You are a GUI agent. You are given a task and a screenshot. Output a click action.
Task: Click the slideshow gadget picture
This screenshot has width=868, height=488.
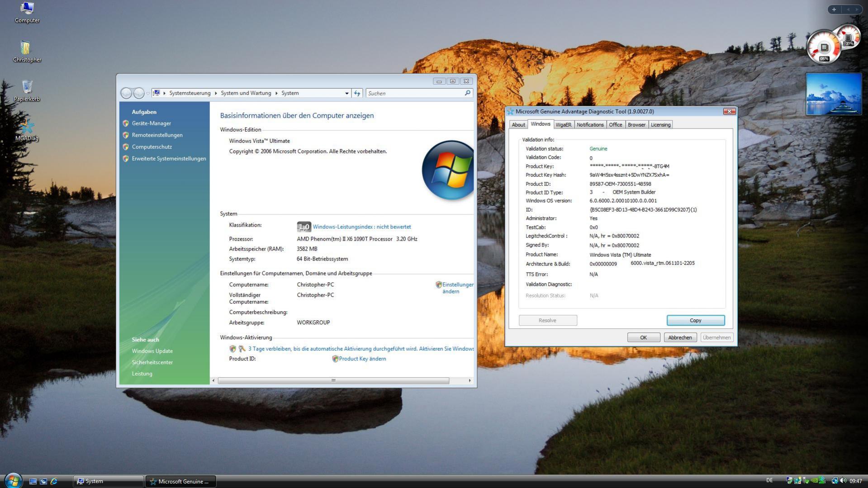[834, 94]
